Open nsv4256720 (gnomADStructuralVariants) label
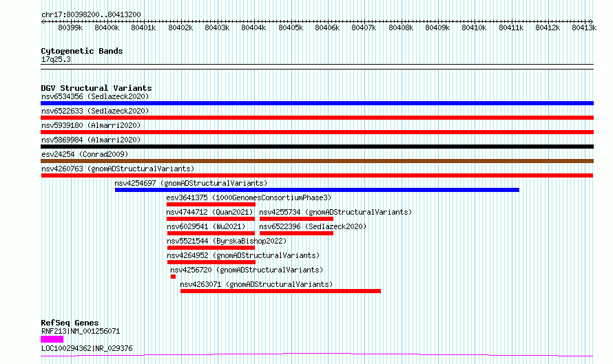This screenshot has height=364, width=613. pyautogui.click(x=247, y=270)
